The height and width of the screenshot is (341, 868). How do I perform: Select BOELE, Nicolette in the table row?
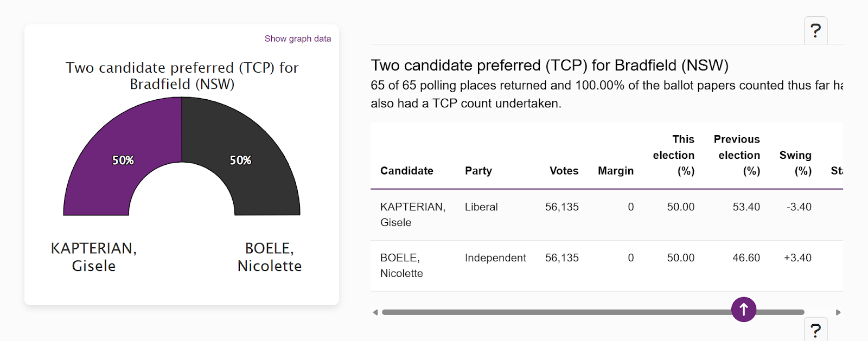(x=401, y=265)
